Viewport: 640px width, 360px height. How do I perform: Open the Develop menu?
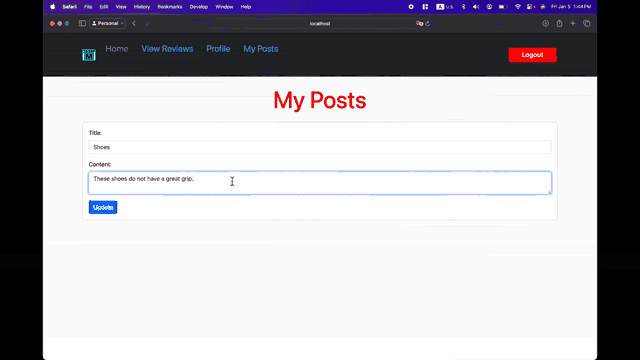[198, 7]
